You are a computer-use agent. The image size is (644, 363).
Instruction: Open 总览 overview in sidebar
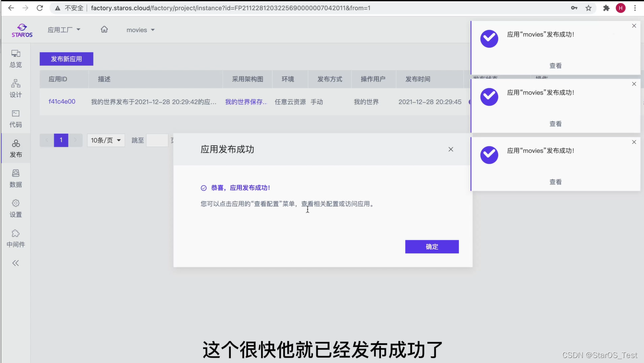[16, 59]
